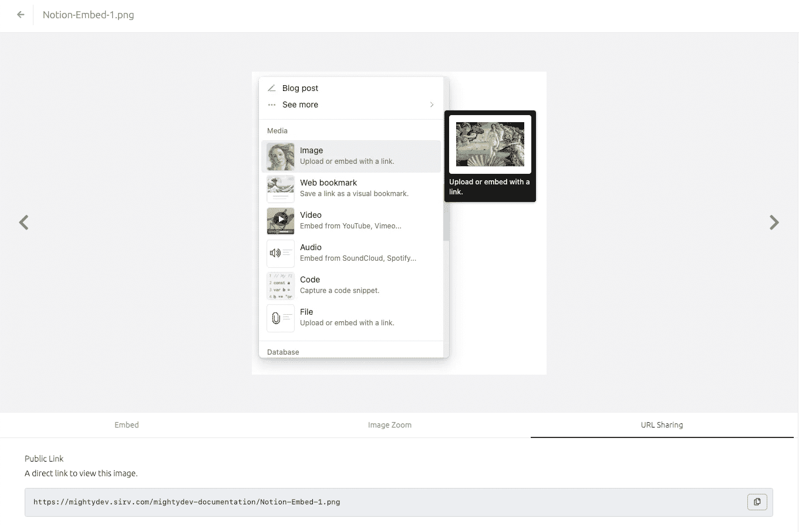The height and width of the screenshot is (532, 799).
Task: Select the URL Sharing tab
Action: tap(662, 425)
